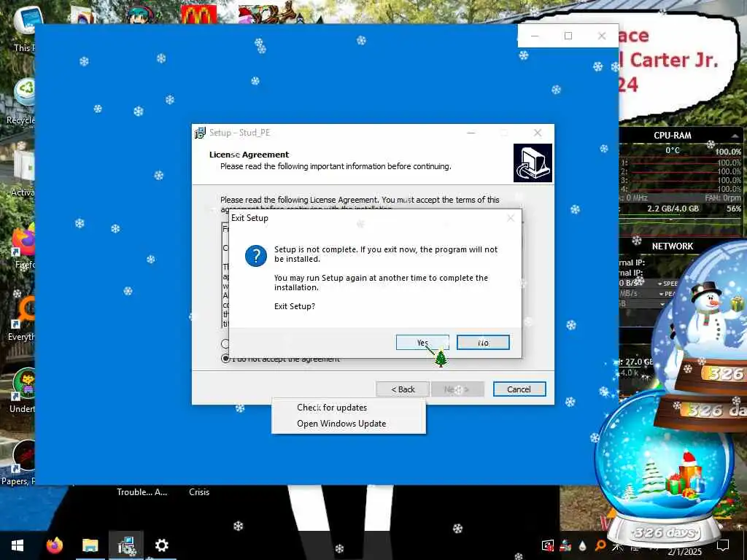Image resolution: width=747 pixels, height=560 pixels.
Task: Open the reindeer sleigh desktop icon
Action: tap(268, 13)
